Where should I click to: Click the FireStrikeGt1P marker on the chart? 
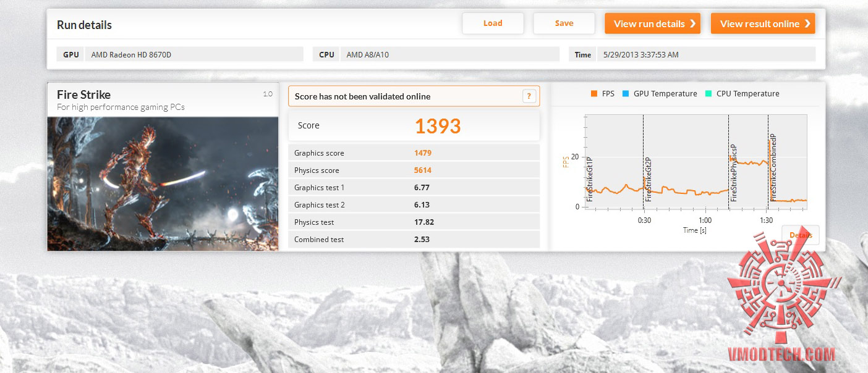[589, 178]
